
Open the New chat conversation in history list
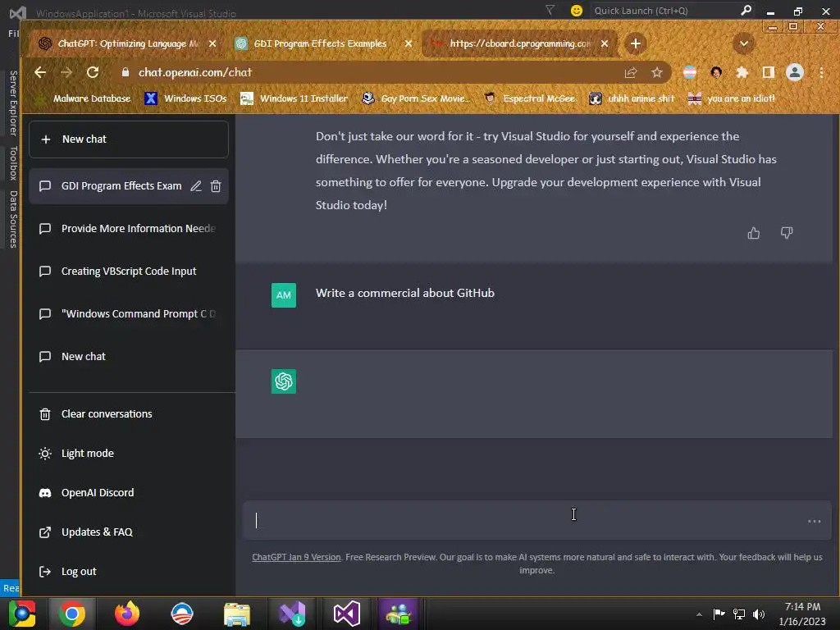click(129, 357)
